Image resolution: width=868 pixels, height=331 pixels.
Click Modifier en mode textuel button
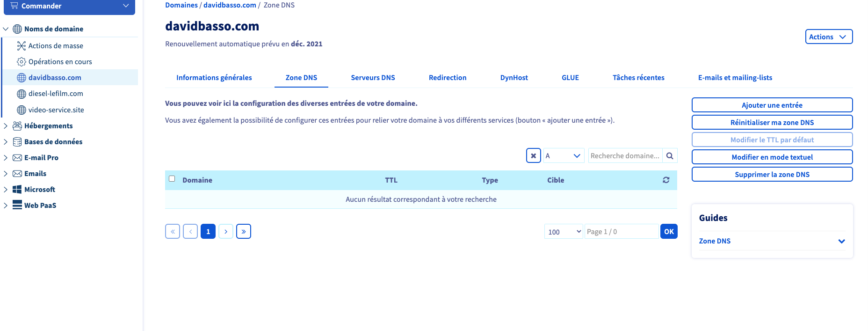772,157
